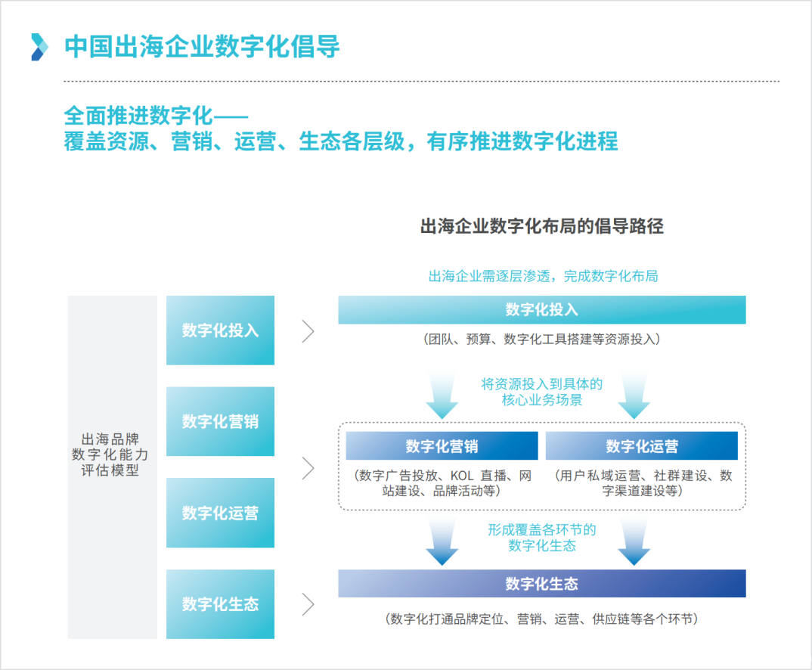Click the blue arrow logo beside the title
This screenshot has height=670, width=812.
(x=39, y=47)
